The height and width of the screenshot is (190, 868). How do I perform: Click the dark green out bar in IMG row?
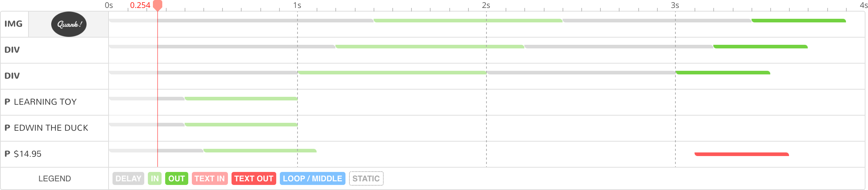(x=798, y=21)
